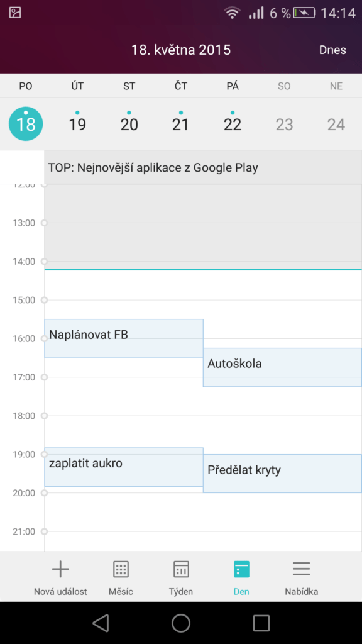Switch to Týden week view icon

click(x=181, y=569)
